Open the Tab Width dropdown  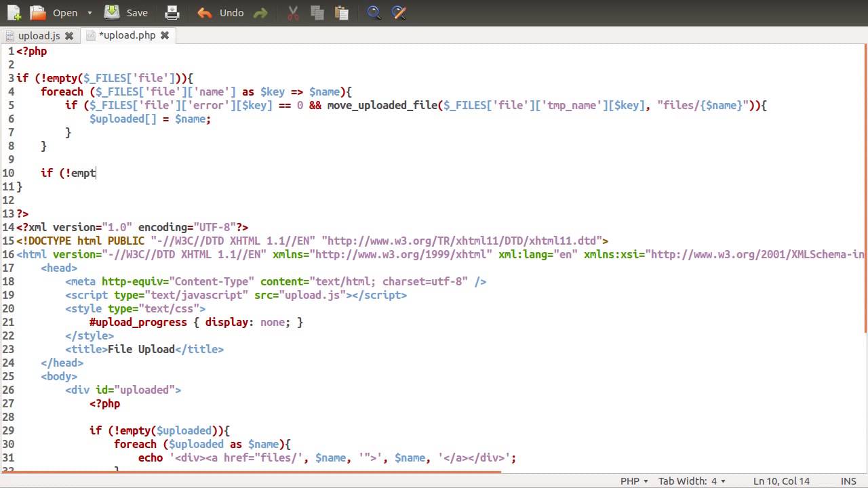[692, 481]
